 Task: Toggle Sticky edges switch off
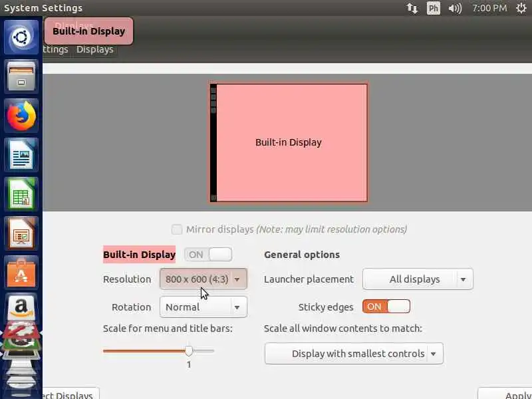coord(386,307)
